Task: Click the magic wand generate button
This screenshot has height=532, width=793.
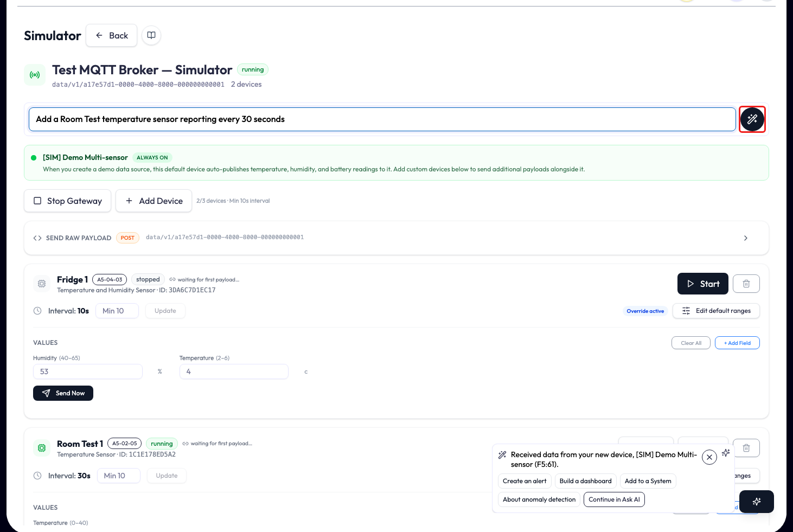Action: coord(752,119)
